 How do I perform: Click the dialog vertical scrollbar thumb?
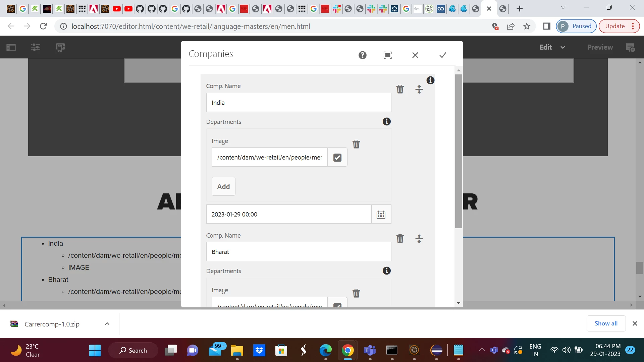[x=459, y=151]
